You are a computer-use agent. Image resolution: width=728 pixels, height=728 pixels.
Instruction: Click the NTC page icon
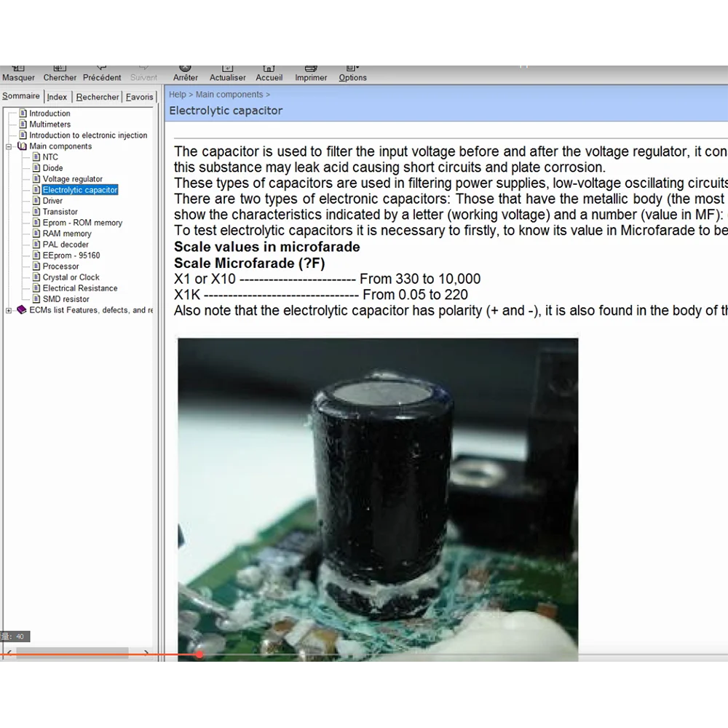pyautogui.click(x=36, y=157)
